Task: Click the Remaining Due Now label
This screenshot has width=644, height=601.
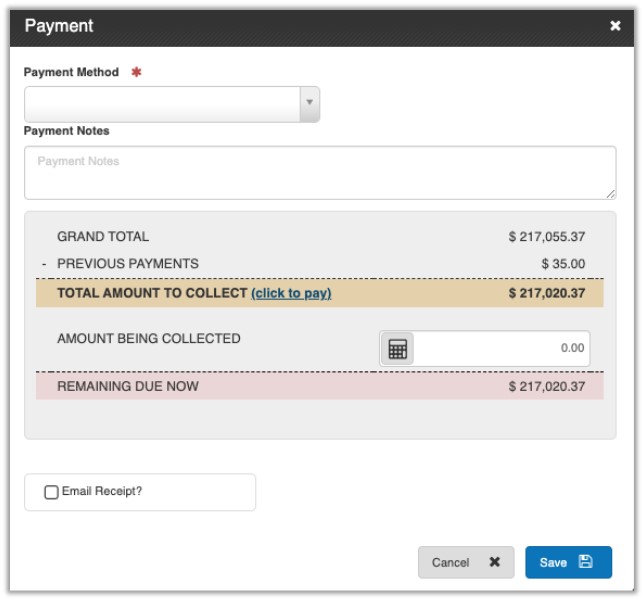Action: point(128,386)
